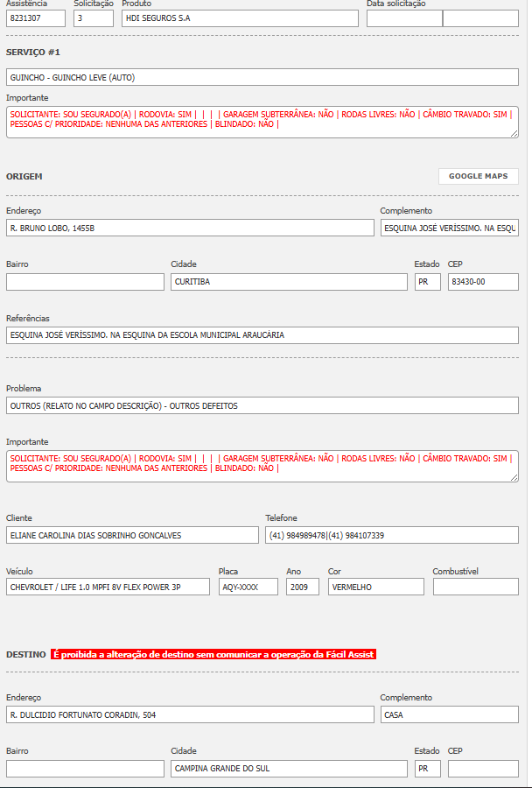Click the service field GUINCHO - GUINCHO LEVE (AUTO)
The image size is (532, 788).
pyautogui.click(x=262, y=77)
